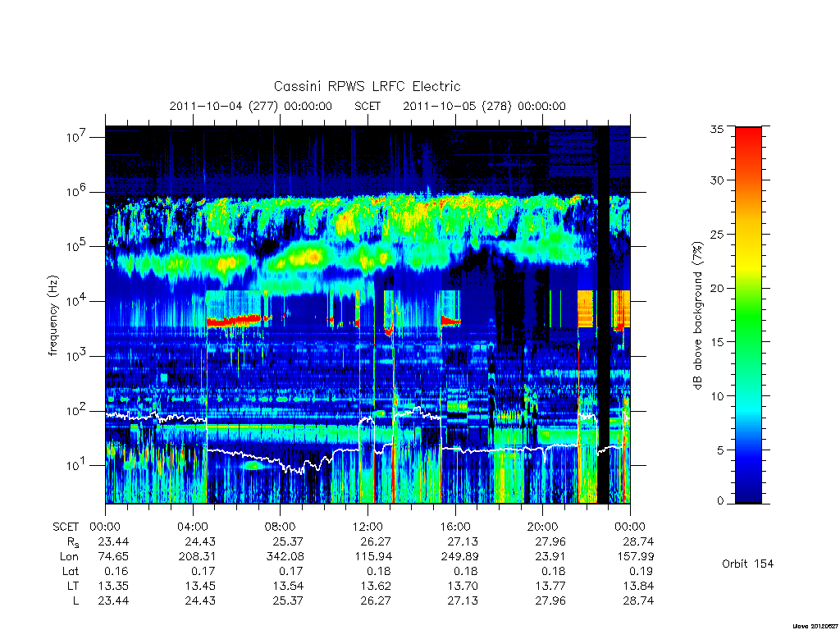Click "26.27" in the L row
840x630 pixels.
tap(376, 600)
